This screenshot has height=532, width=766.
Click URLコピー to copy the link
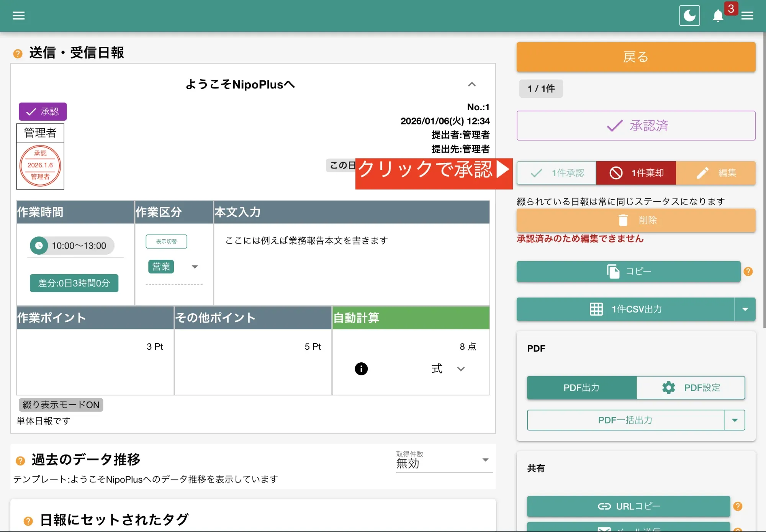628,506
